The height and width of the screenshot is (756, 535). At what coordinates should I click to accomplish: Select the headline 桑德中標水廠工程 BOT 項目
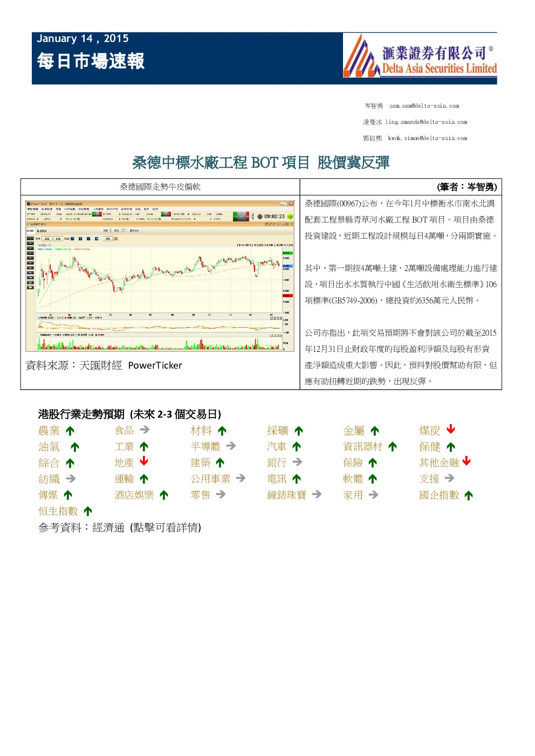[221, 162]
